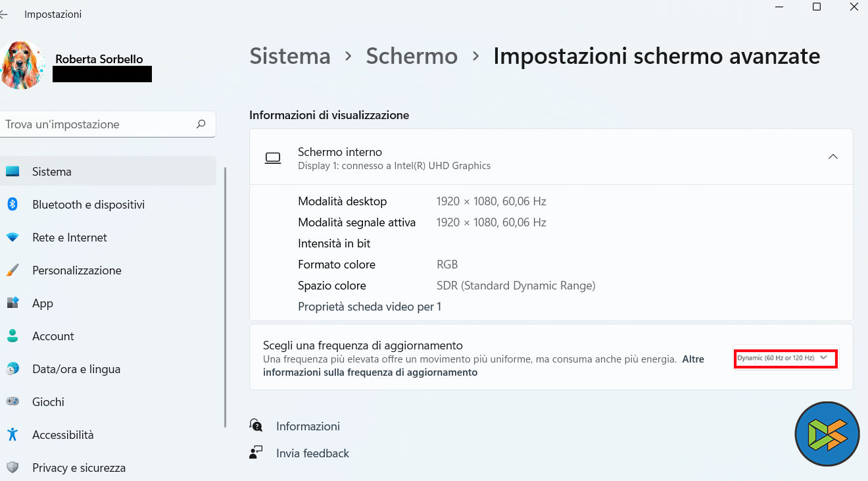Viewport: 868px width, 481px height.
Task: Click the back arrow icon
Action: click(4, 14)
